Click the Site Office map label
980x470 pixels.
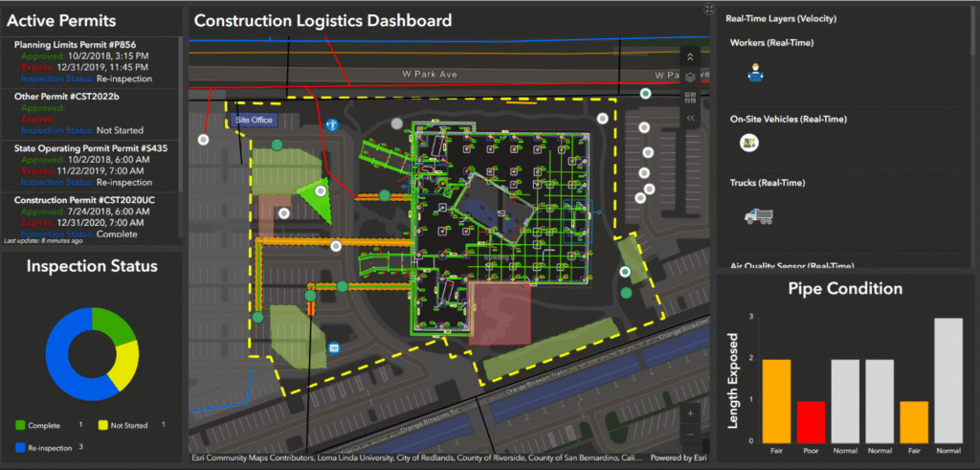pos(255,121)
